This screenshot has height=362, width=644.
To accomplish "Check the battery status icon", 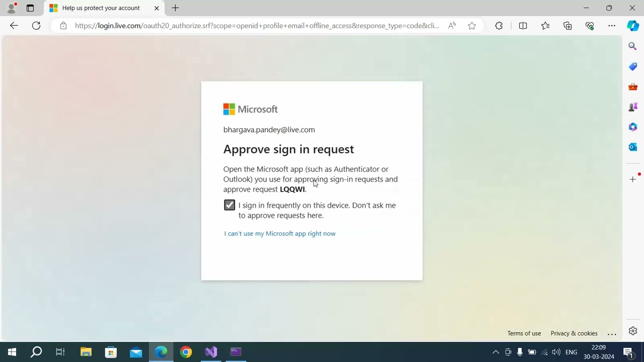I will [x=532, y=352].
